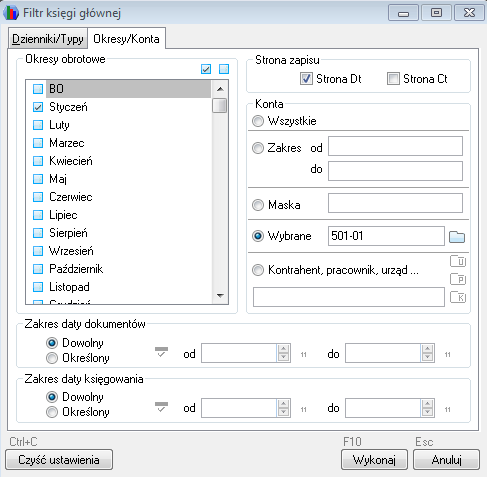Click the P (pracownik) selection icon
This screenshot has height=477, width=487.
click(x=458, y=279)
